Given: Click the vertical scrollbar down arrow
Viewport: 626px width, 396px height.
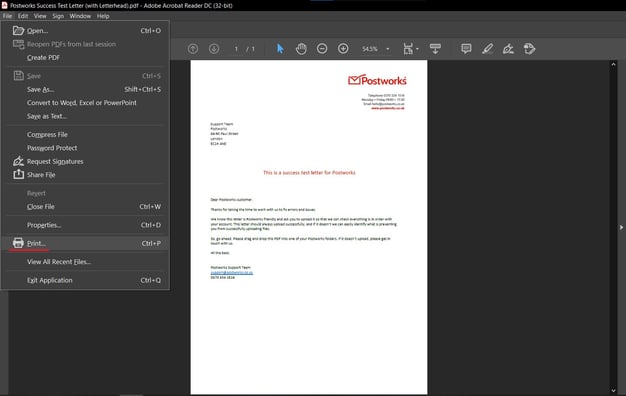Looking at the screenshot, I should tap(614, 390).
